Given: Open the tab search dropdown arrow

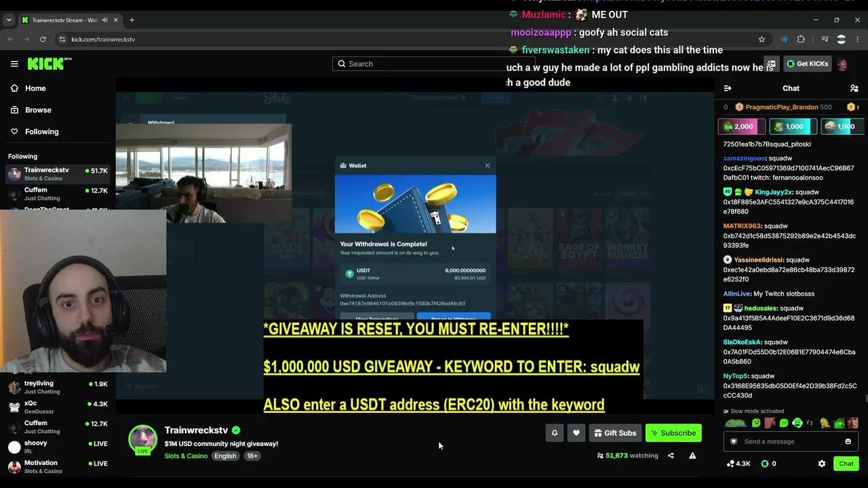Looking at the screenshot, I should click(9, 20).
